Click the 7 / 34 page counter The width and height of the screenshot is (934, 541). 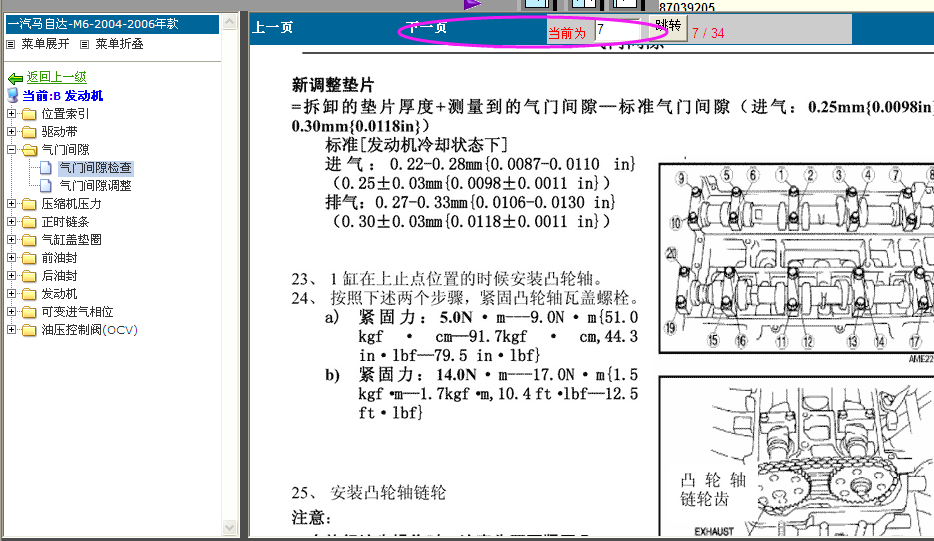tap(708, 33)
